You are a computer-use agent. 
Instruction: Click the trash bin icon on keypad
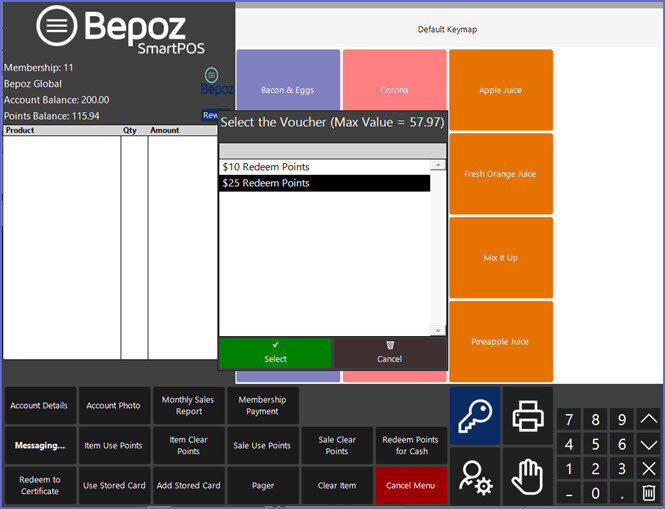point(648,492)
